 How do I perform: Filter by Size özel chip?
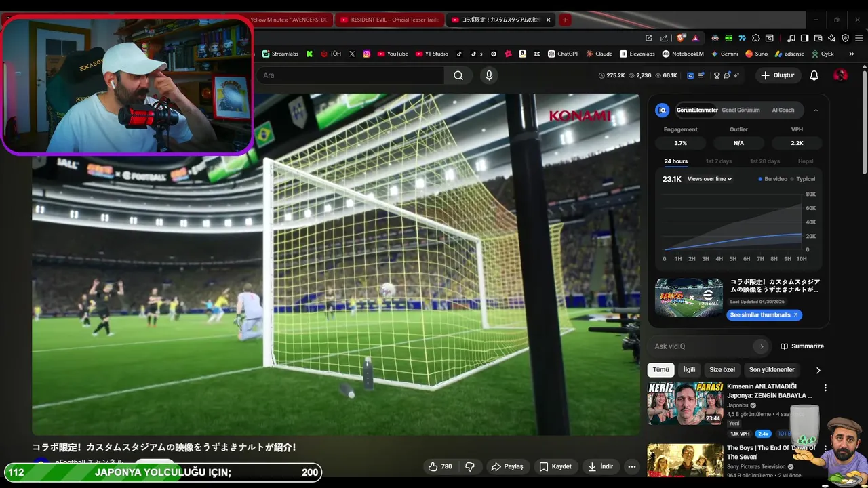(x=722, y=370)
